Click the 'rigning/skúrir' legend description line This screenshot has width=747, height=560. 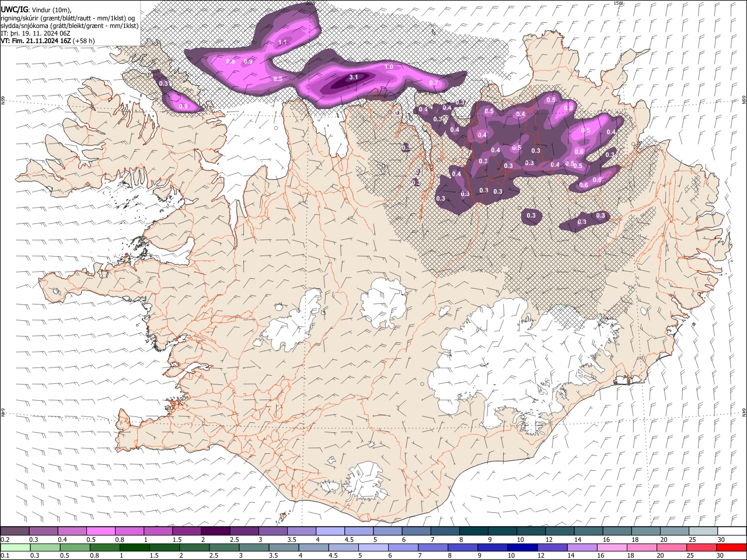click(69, 17)
